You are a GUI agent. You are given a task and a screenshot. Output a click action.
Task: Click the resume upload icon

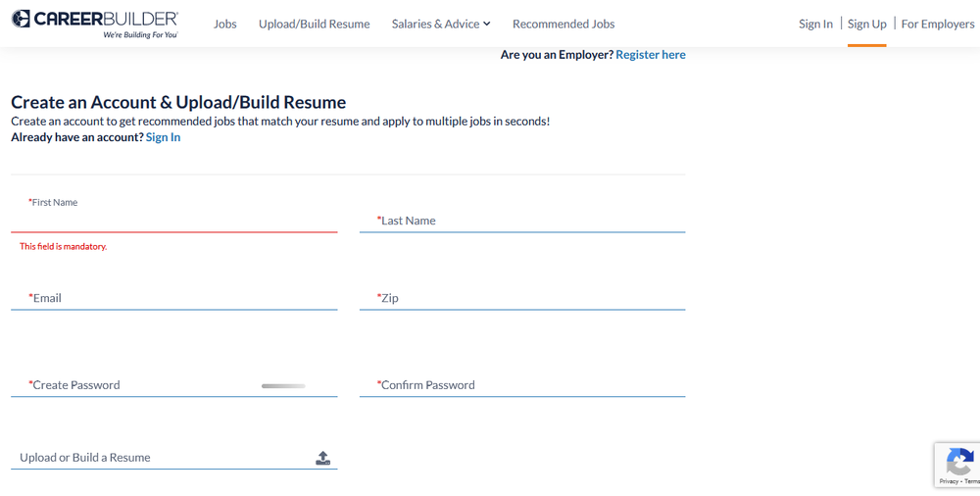point(323,458)
